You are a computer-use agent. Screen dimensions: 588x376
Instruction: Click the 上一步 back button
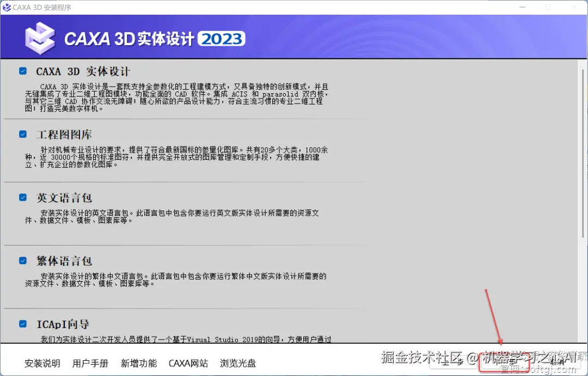pos(453,362)
